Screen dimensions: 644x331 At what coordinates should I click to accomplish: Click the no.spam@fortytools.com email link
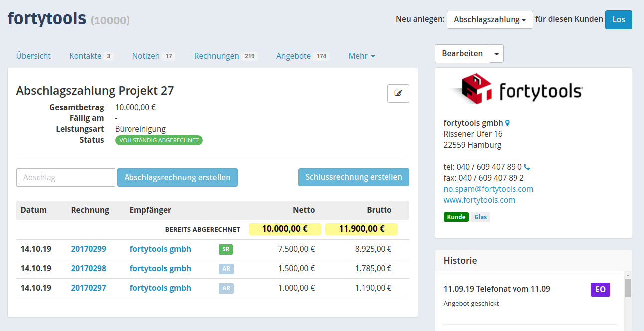click(x=489, y=189)
